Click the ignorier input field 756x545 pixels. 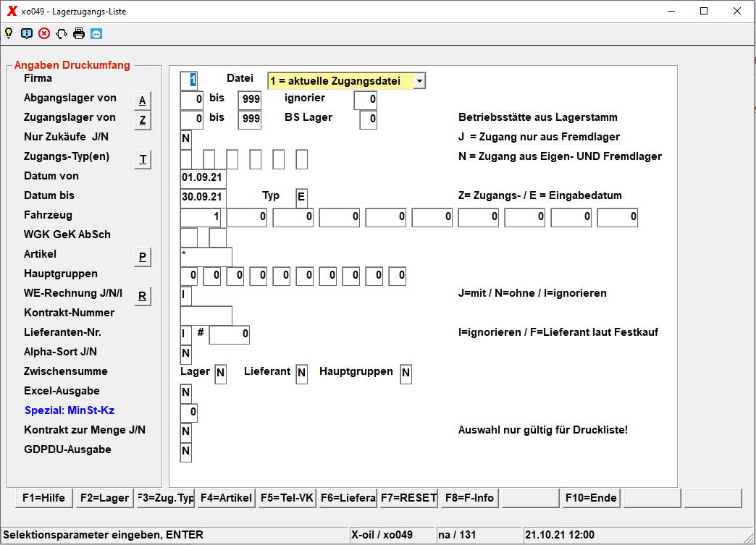click(366, 100)
